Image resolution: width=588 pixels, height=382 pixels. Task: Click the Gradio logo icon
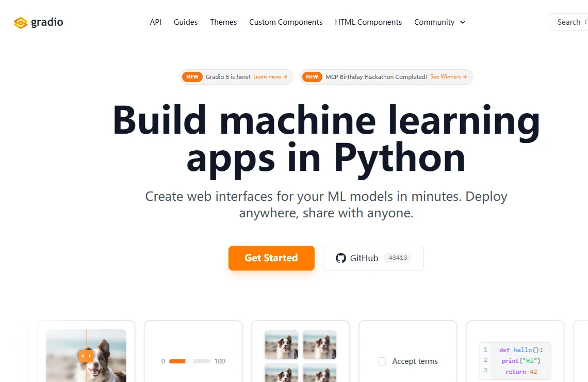(21, 23)
